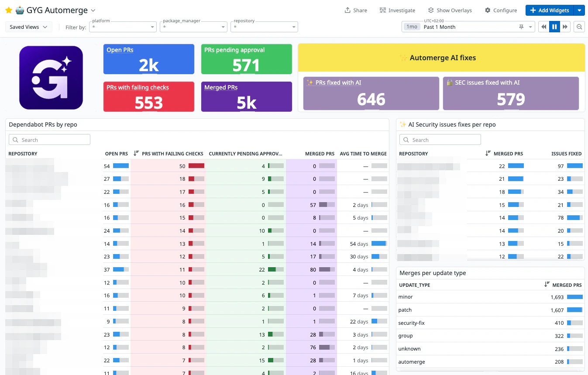Open the Past 1 Month time range picker
The width and height of the screenshot is (588, 375).
pyautogui.click(x=468, y=27)
